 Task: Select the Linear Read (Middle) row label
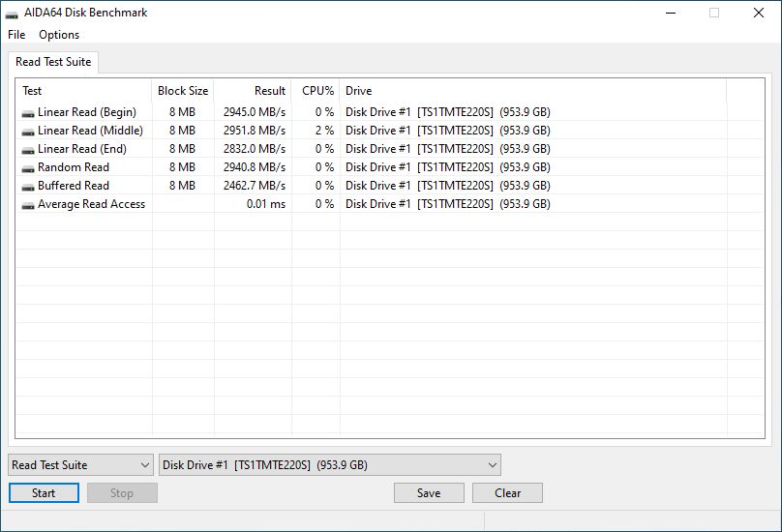click(90, 131)
